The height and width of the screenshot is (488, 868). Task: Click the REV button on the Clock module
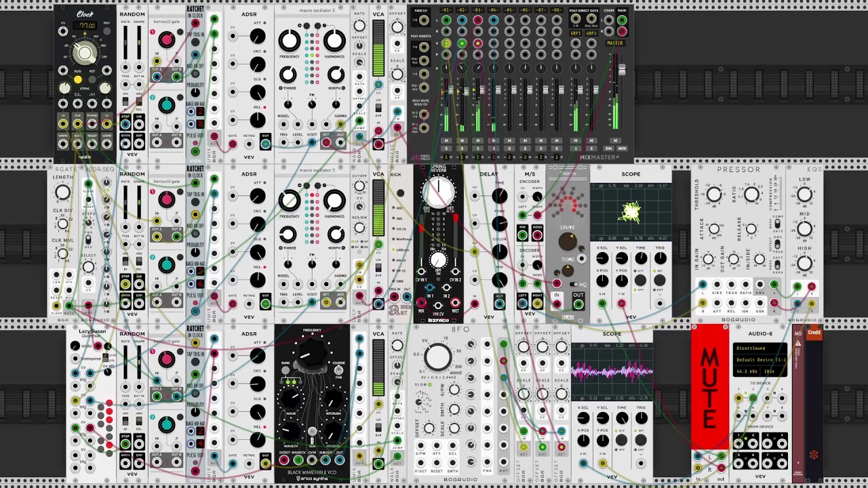tap(106, 31)
